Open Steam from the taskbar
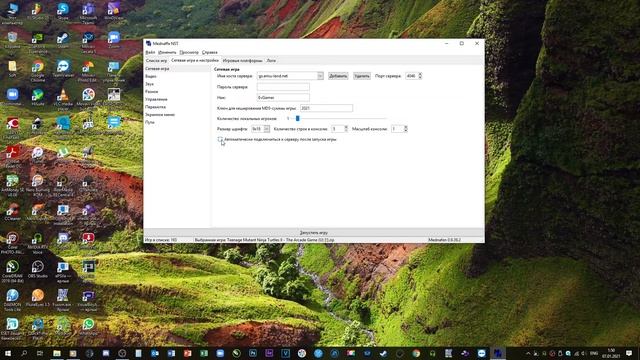 383,353
